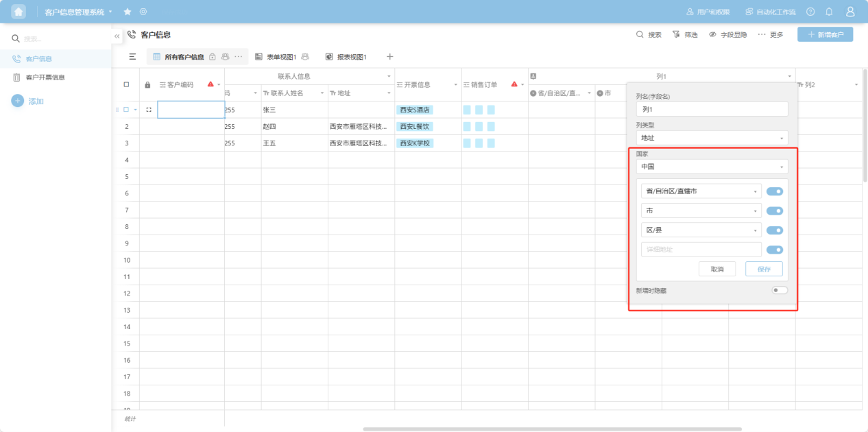Screen dimensions: 868x432
Task: Toggle the 区/县 field switch
Action: (775, 230)
